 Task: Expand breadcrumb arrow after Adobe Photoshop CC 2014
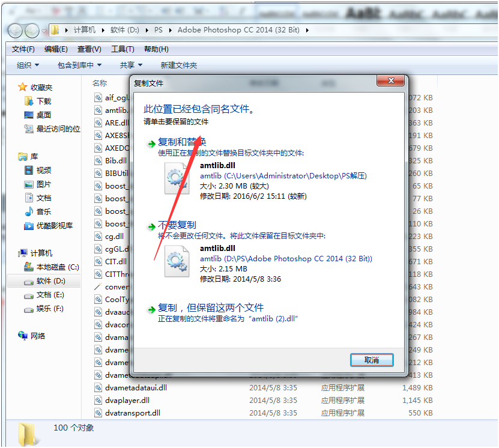coord(307,30)
